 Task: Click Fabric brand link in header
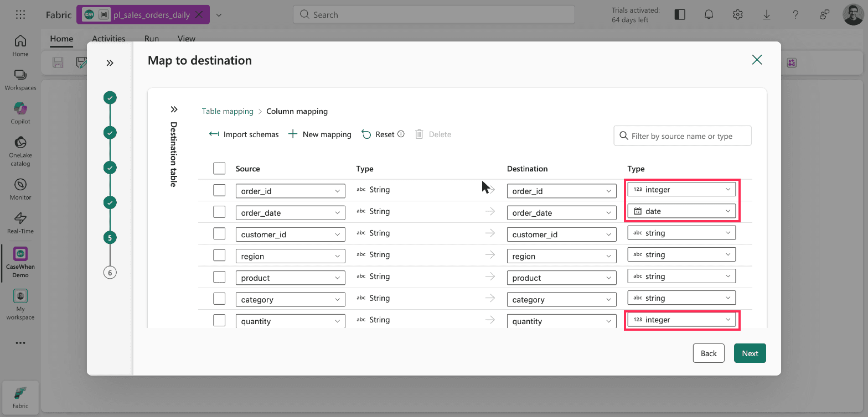[x=59, y=15]
